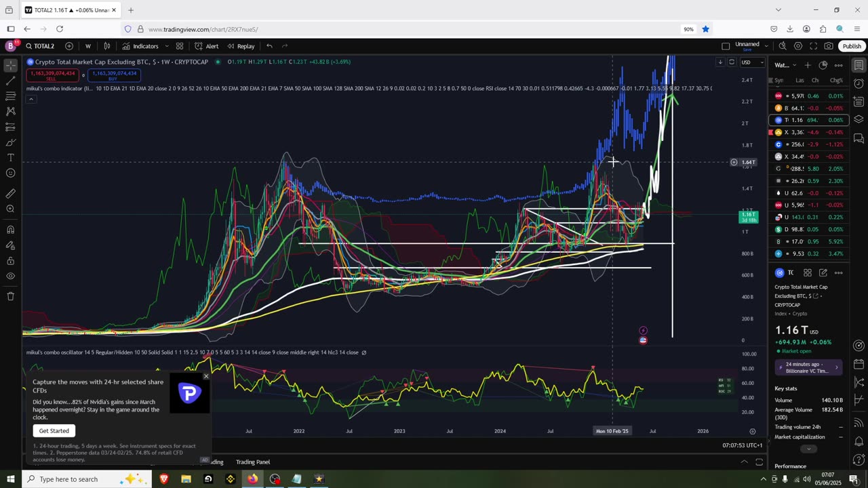Click the compare or add symbol plus icon
Image resolution: width=868 pixels, height=488 pixels.
pos(69,46)
